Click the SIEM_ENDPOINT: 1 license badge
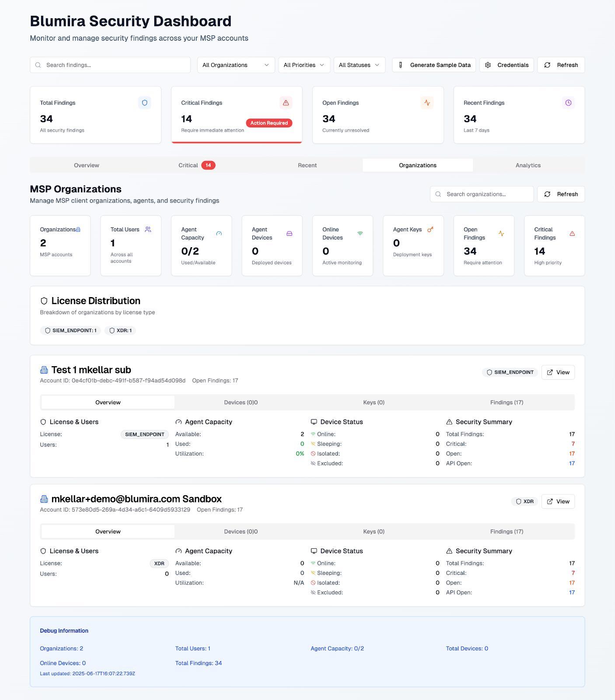The width and height of the screenshot is (615, 700). click(x=70, y=331)
